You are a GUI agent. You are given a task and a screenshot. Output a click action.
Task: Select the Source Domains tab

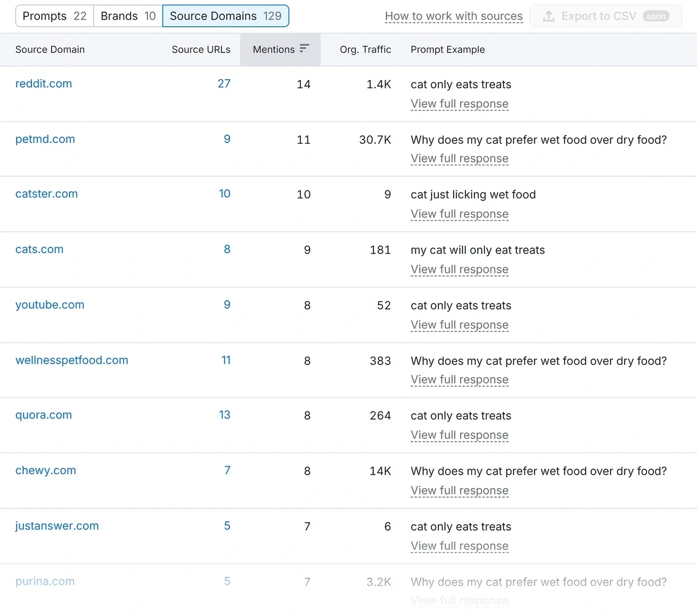pyautogui.click(x=225, y=16)
